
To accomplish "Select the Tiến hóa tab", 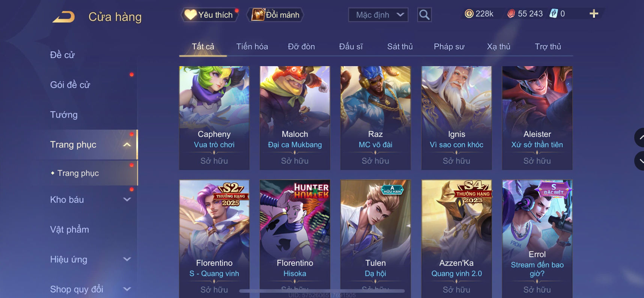I will [x=252, y=47].
